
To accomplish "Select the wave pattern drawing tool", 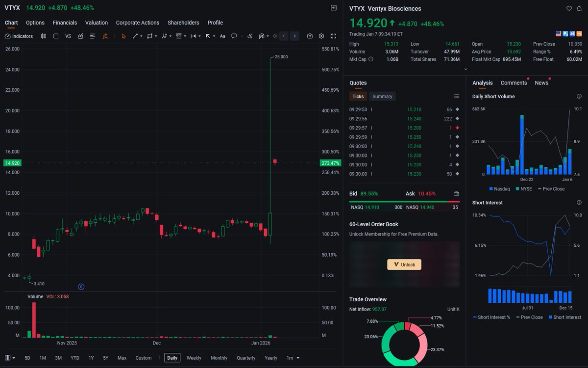I will coord(164,36).
